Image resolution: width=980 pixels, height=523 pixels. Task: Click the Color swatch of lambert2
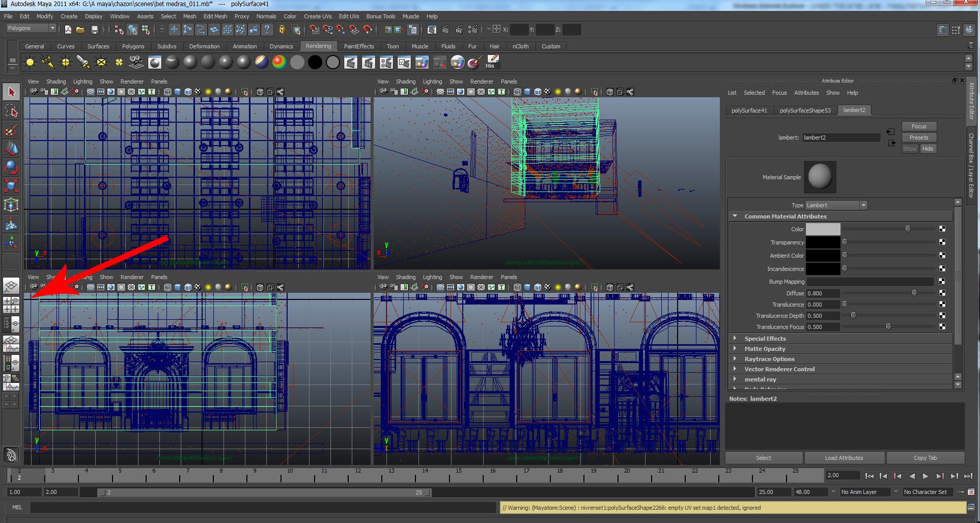823,229
